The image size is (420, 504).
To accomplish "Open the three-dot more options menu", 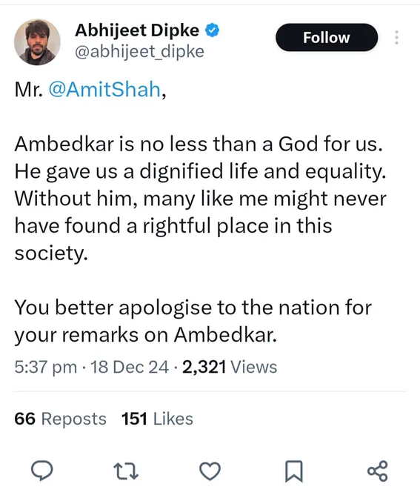I will click(396, 37).
